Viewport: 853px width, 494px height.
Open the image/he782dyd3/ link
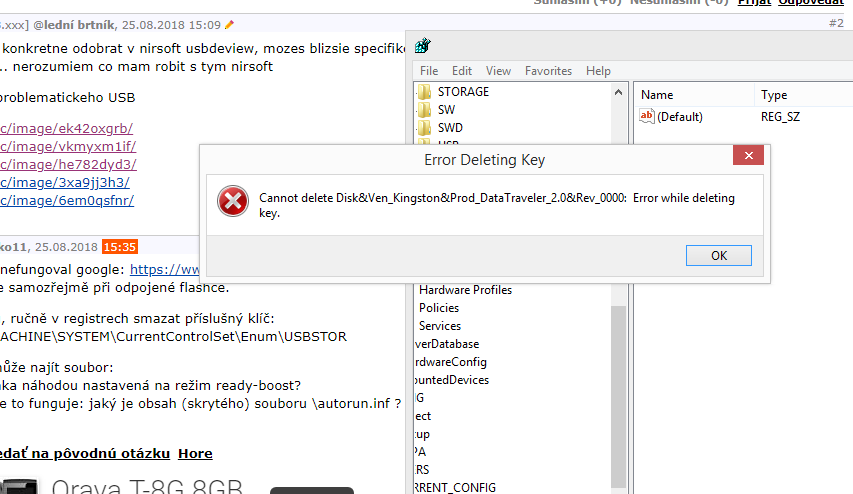click(68, 164)
